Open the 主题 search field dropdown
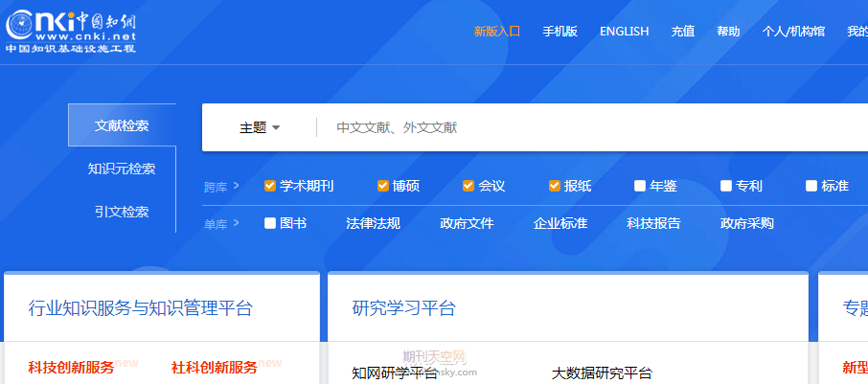 tap(260, 127)
